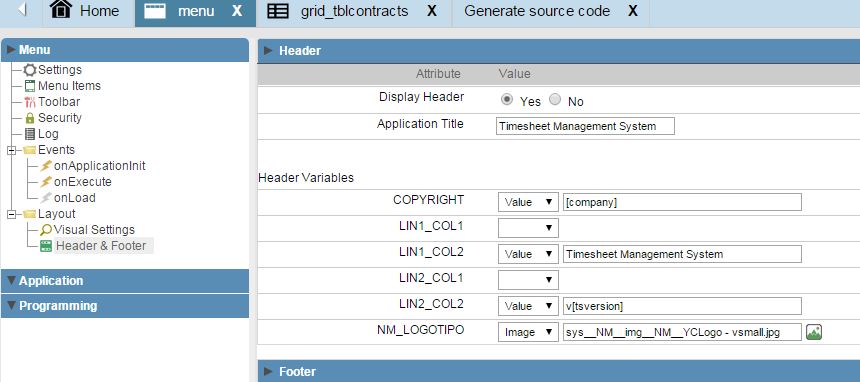Open Security in the tree

(60, 117)
